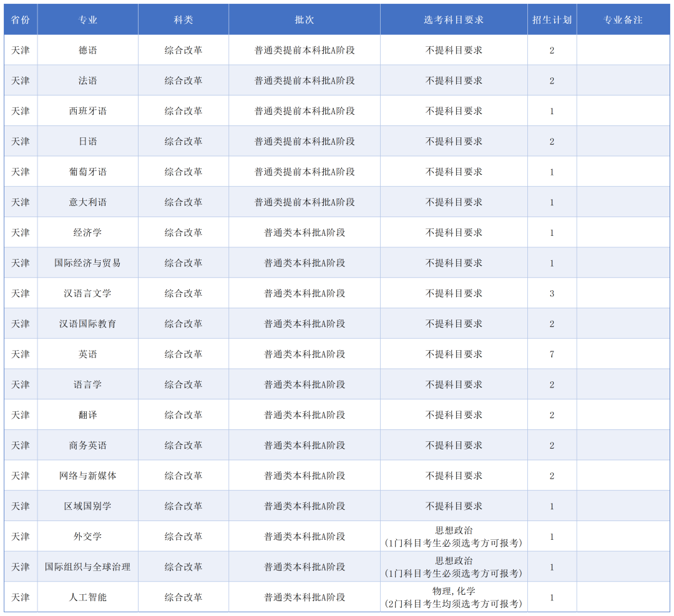Select the 国际经济与贸易 major cell
The width and height of the screenshot is (674, 616).
click(x=88, y=263)
